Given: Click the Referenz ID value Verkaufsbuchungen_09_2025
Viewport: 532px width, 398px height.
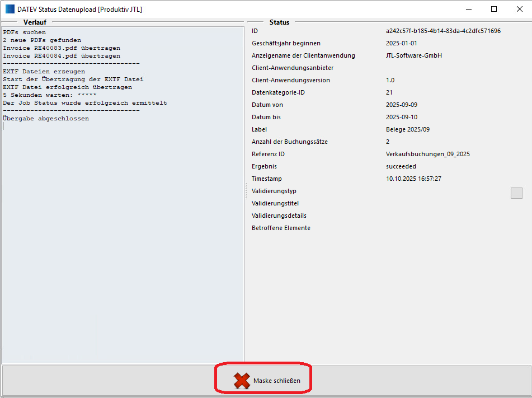Looking at the screenshot, I should 427,154.
